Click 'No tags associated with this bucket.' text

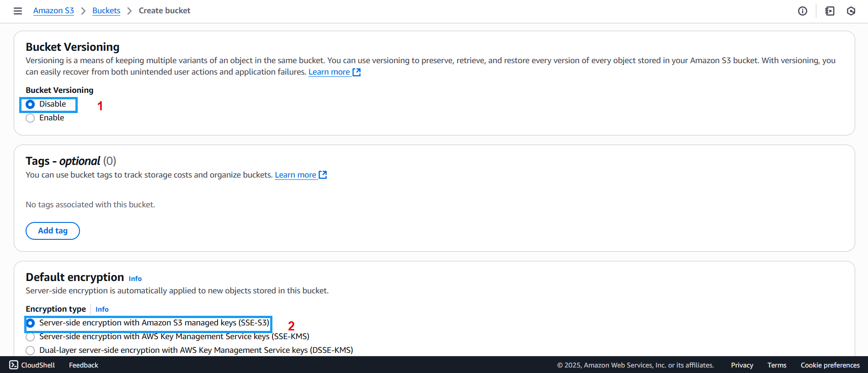tap(91, 205)
